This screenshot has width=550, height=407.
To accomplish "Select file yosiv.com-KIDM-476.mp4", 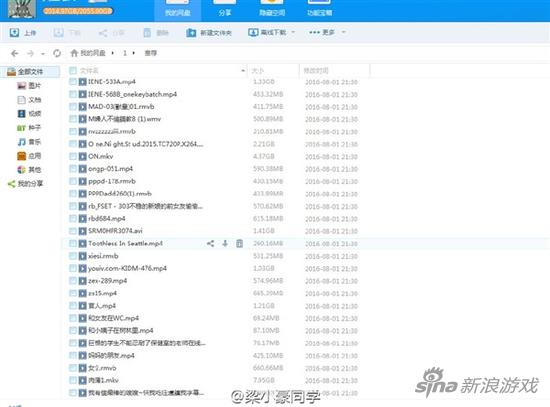I will tap(127, 269).
